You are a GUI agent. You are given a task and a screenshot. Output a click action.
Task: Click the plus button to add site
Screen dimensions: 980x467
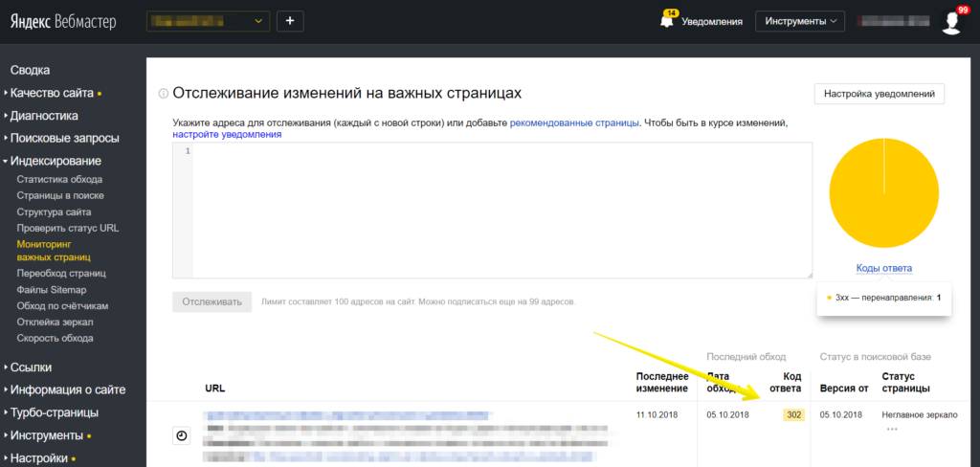coord(290,21)
